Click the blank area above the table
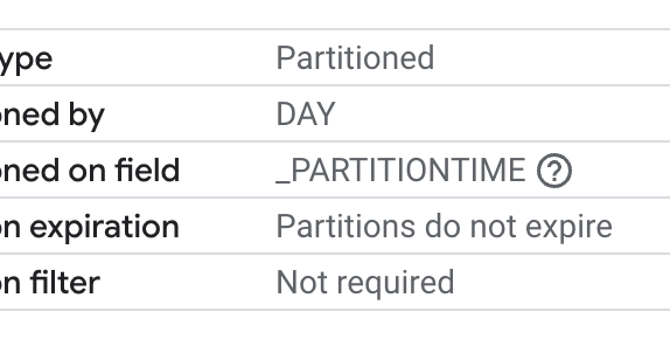The height and width of the screenshot is (360, 670). (x=335, y=14)
